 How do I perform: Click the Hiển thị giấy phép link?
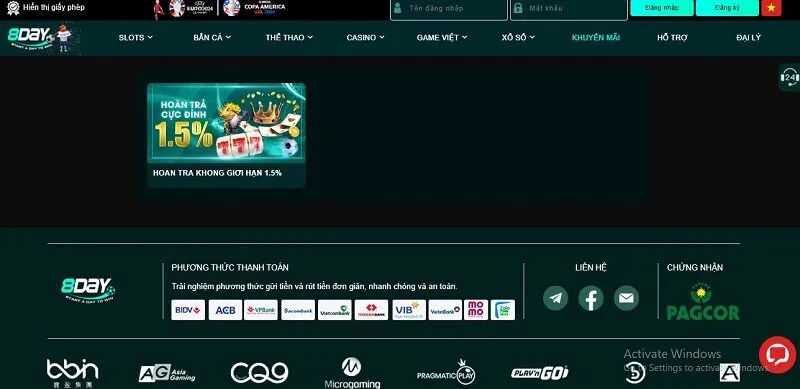coord(54,8)
